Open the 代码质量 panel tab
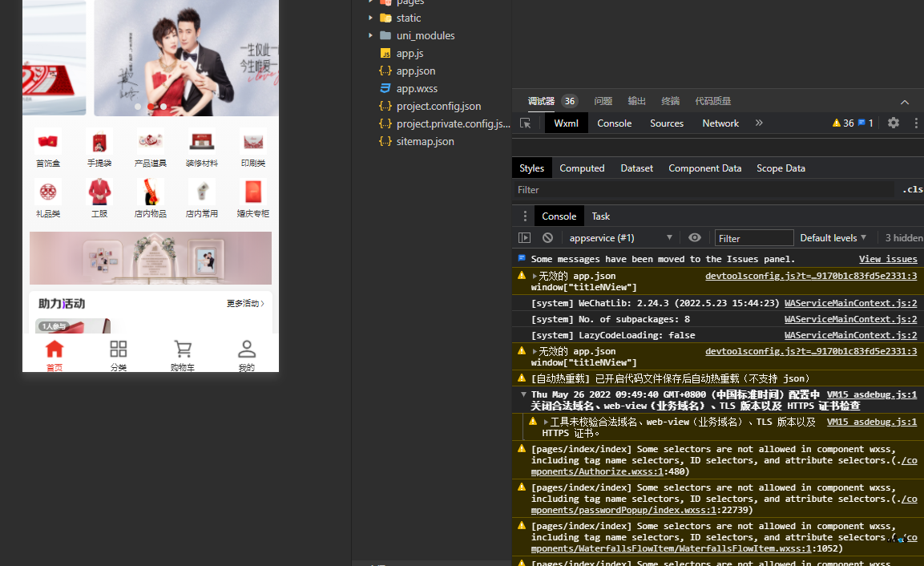 712,101
